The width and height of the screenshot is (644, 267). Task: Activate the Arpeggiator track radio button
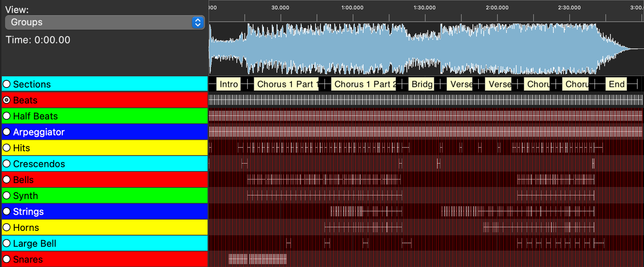coord(7,132)
